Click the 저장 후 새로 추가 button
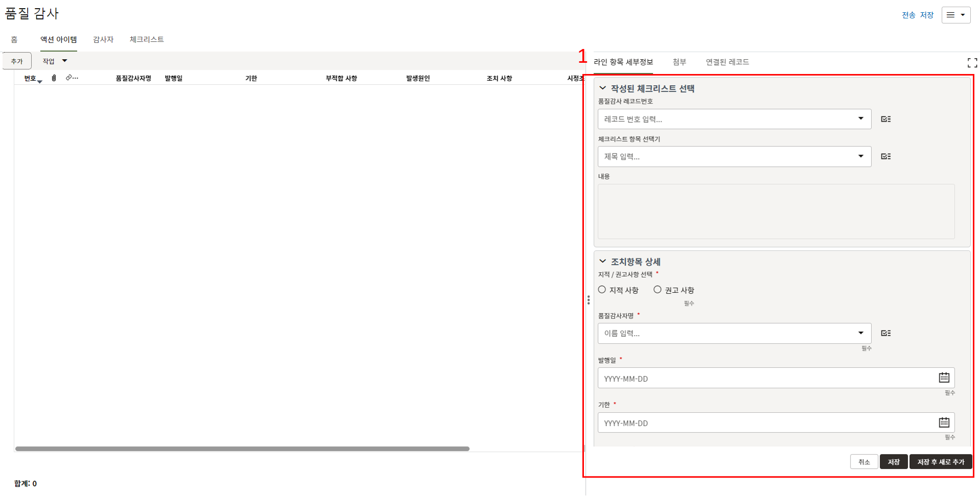This screenshot has height=500, width=980. 940,462
